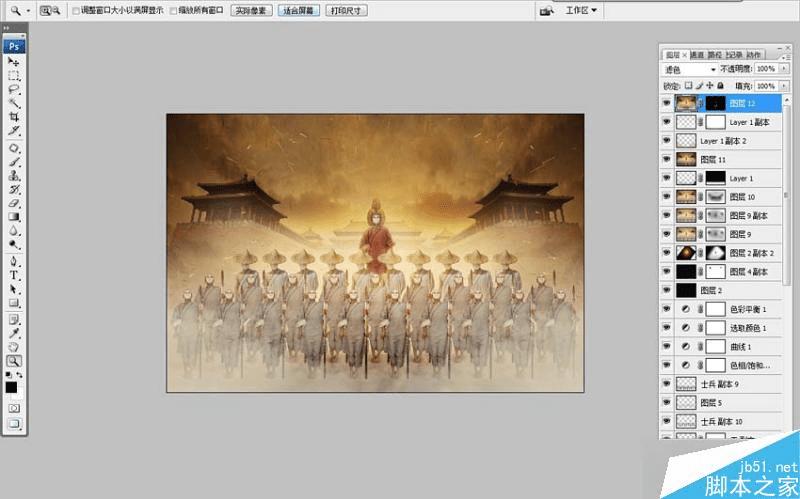Select the Notes tool
Viewport: 800px width, 499px height.
point(14,320)
